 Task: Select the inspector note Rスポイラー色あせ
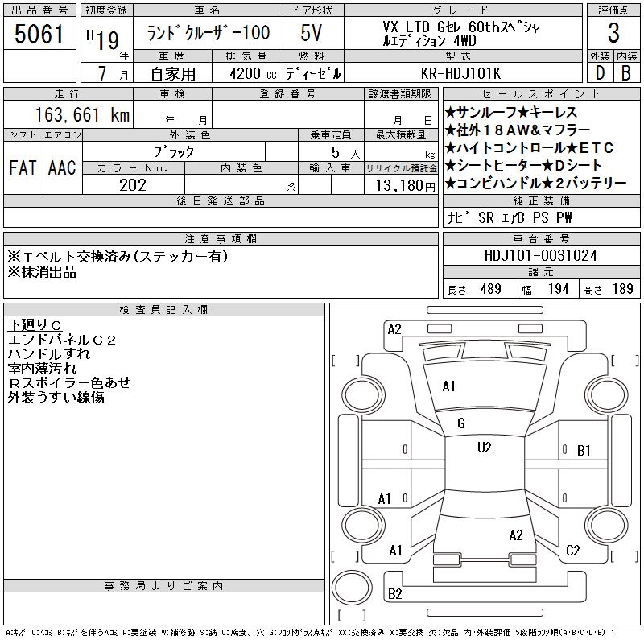pyautogui.click(x=69, y=382)
